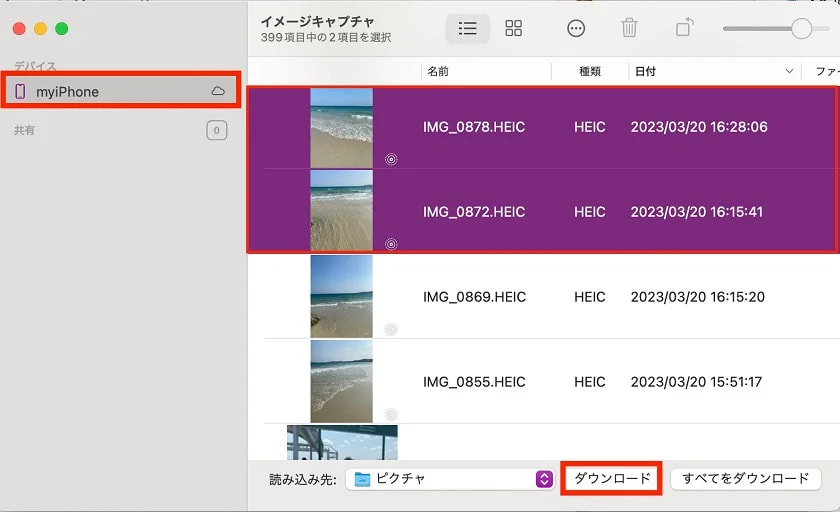Click HEIC type cell of IMG_0878 row

click(590, 127)
